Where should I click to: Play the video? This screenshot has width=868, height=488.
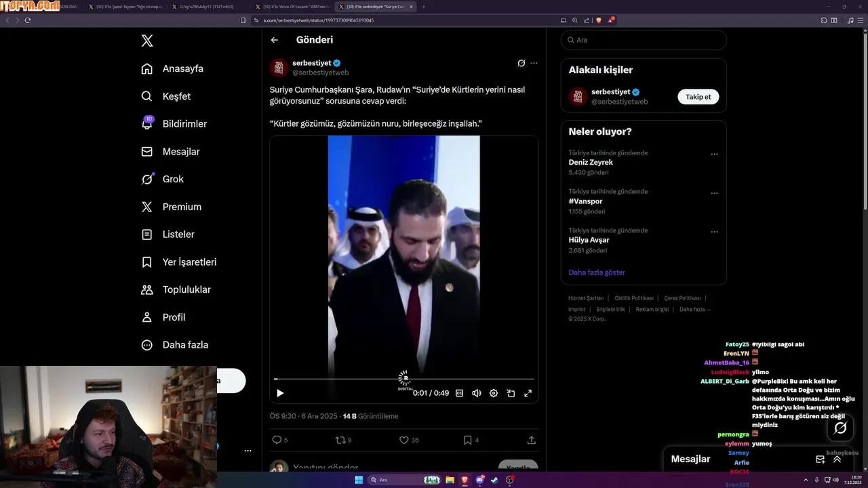[x=280, y=393]
